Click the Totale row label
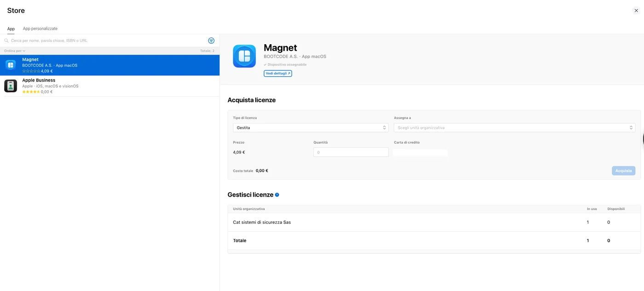The height and width of the screenshot is (291, 644). 240,241
